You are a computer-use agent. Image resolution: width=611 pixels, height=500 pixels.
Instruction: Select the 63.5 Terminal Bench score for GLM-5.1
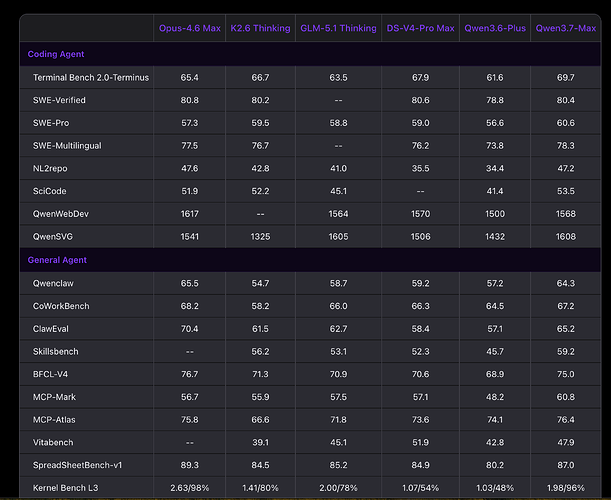(x=338, y=78)
